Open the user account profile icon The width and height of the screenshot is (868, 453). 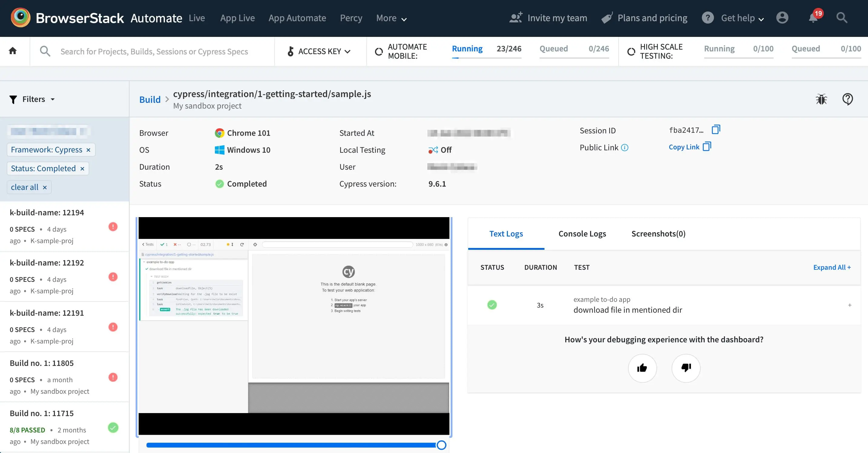[x=782, y=18]
